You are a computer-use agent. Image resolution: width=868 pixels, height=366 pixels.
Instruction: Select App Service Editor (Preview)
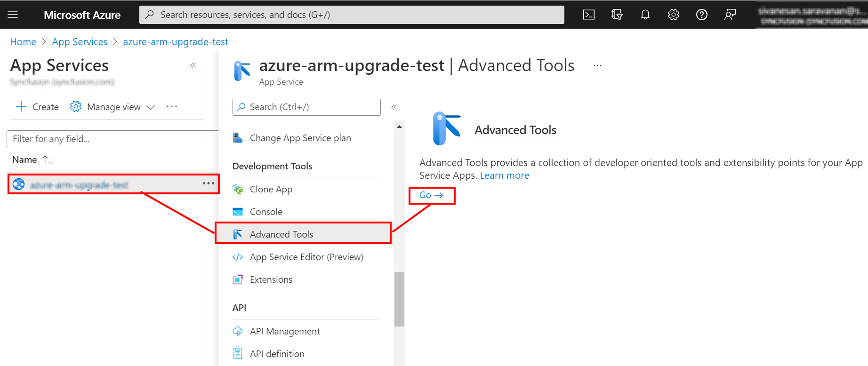click(306, 257)
